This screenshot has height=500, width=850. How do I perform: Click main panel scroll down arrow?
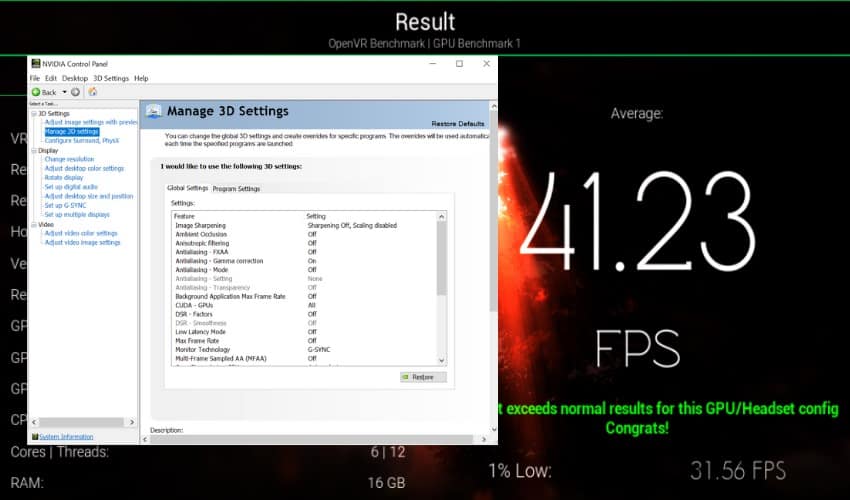click(x=493, y=429)
